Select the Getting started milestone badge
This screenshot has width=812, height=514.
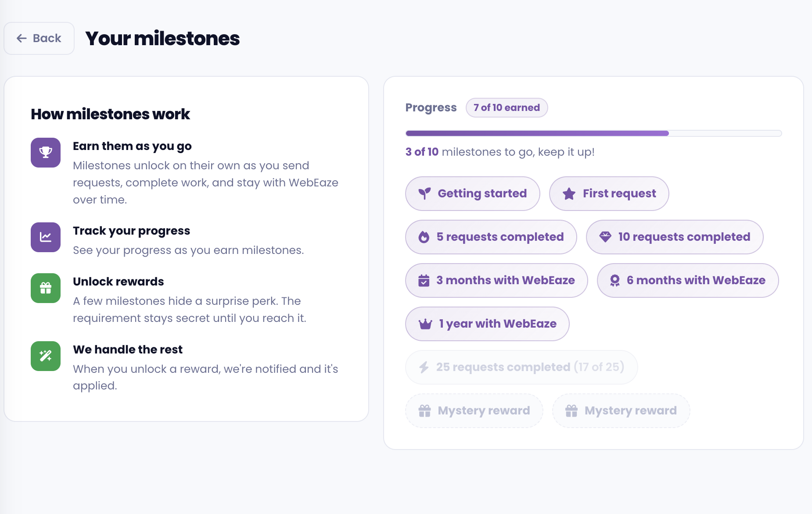pos(473,193)
